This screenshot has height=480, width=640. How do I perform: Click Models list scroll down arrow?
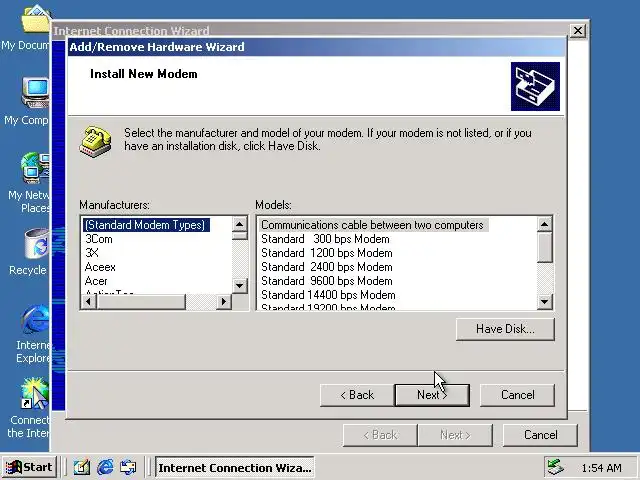click(544, 302)
